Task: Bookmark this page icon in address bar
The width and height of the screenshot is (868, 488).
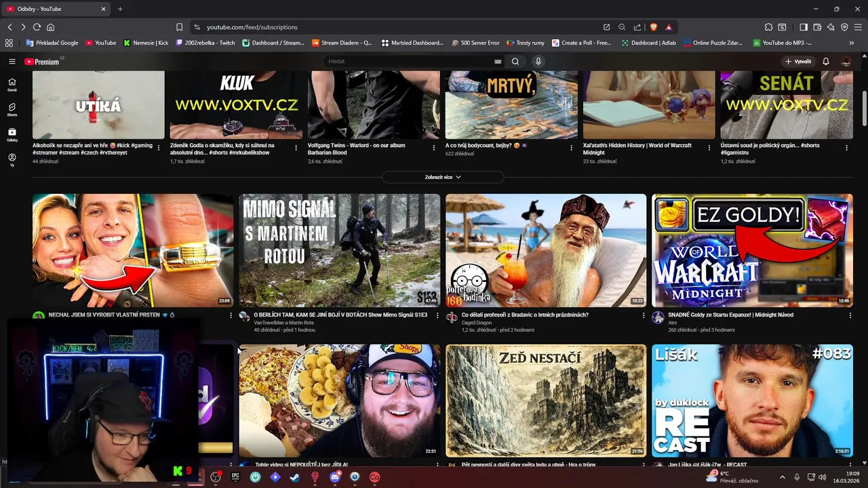Action: (179, 27)
